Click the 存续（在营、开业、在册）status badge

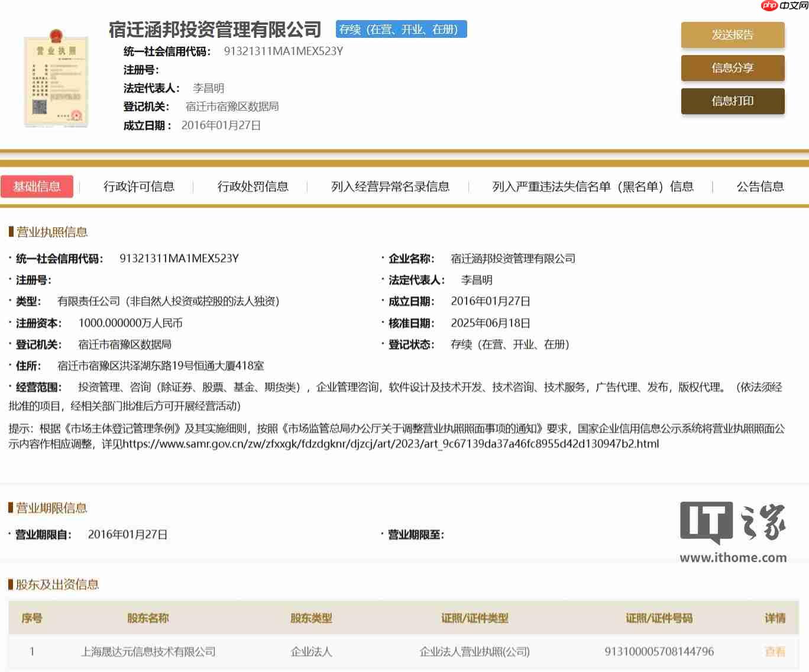(402, 30)
